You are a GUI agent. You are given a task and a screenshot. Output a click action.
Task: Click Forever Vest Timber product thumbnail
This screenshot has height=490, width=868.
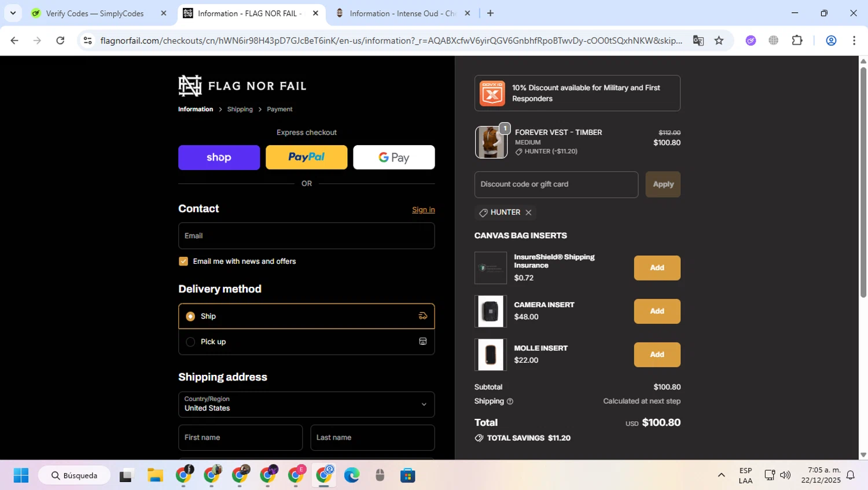[491, 142]
